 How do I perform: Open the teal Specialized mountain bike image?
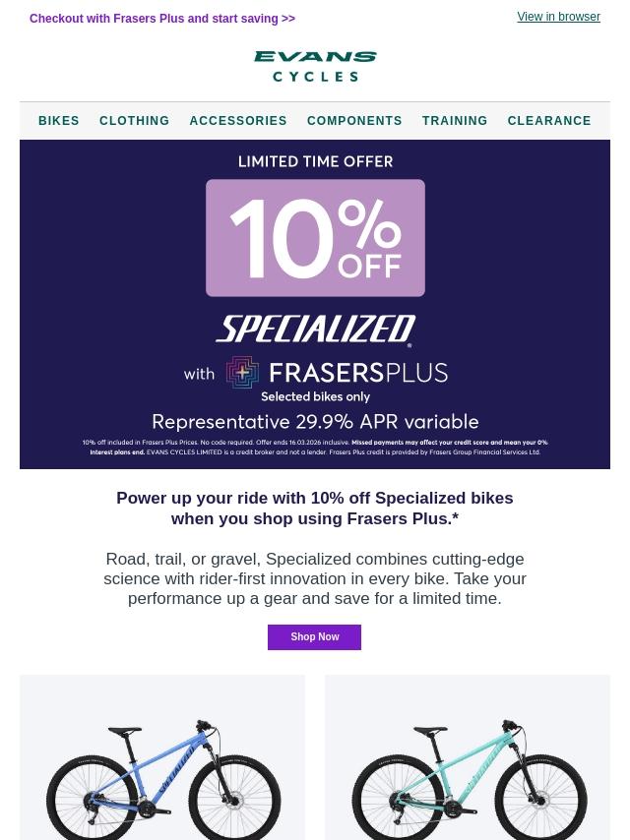coord(468,777)
